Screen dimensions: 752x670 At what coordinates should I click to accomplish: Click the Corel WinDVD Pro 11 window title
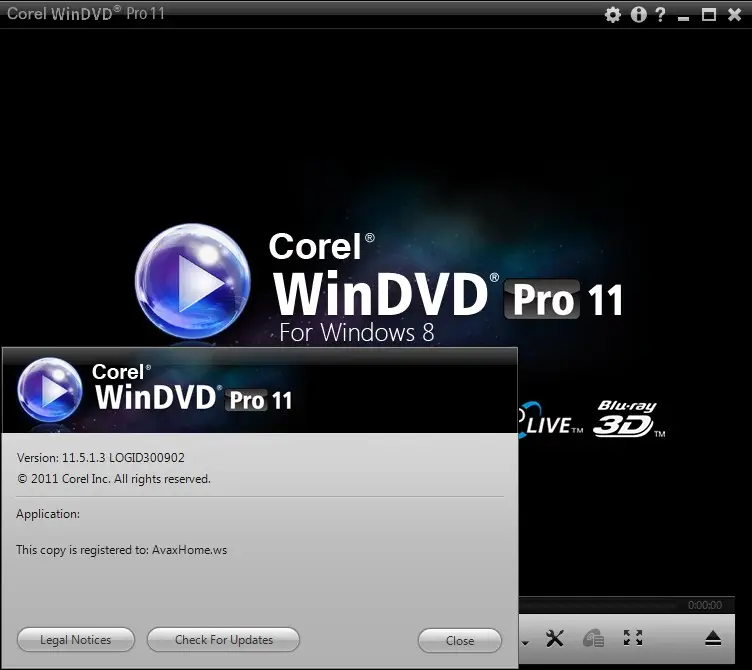pos(85,13)
